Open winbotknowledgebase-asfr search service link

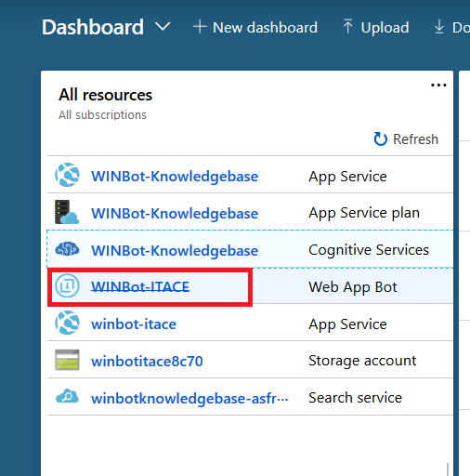click(189, 398)
